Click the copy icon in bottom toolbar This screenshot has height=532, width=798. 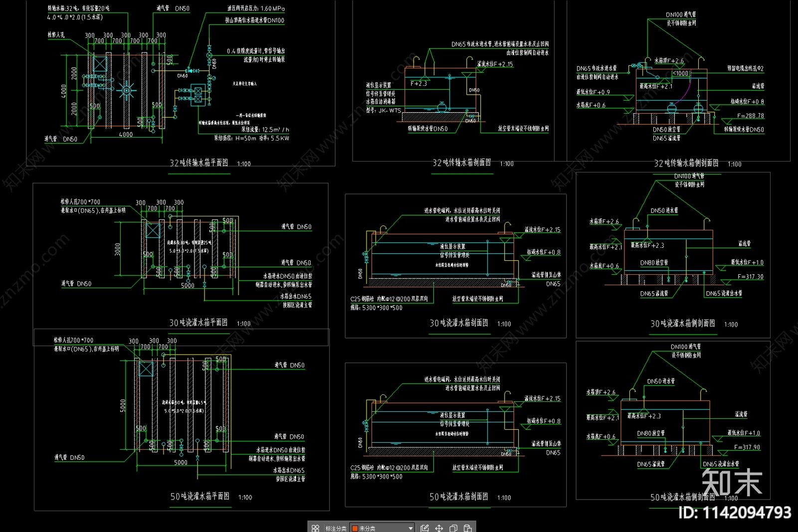[453, 528]
